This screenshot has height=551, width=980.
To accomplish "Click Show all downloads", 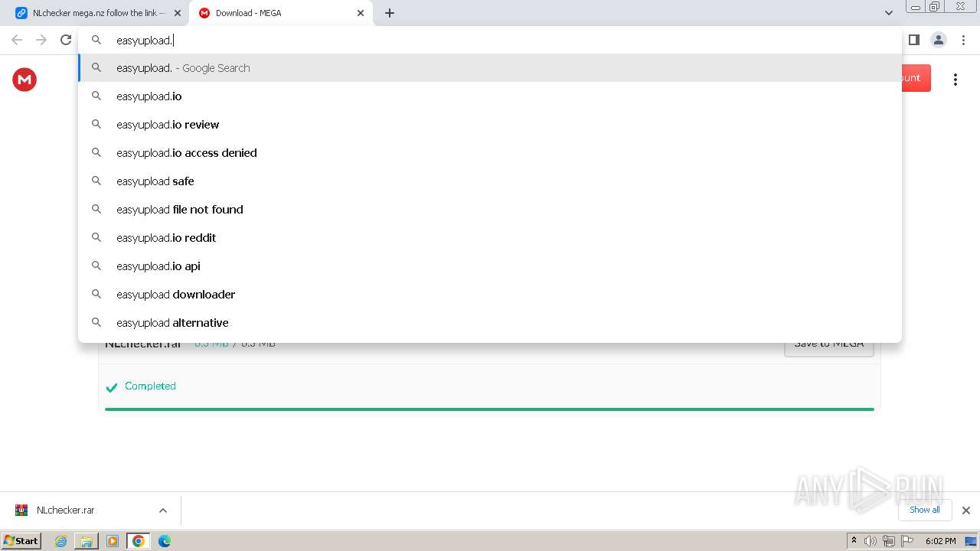I will 924,510.
